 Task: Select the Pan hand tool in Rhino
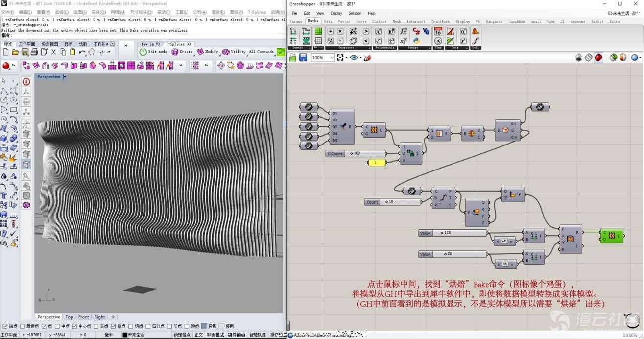click(92, 52)
